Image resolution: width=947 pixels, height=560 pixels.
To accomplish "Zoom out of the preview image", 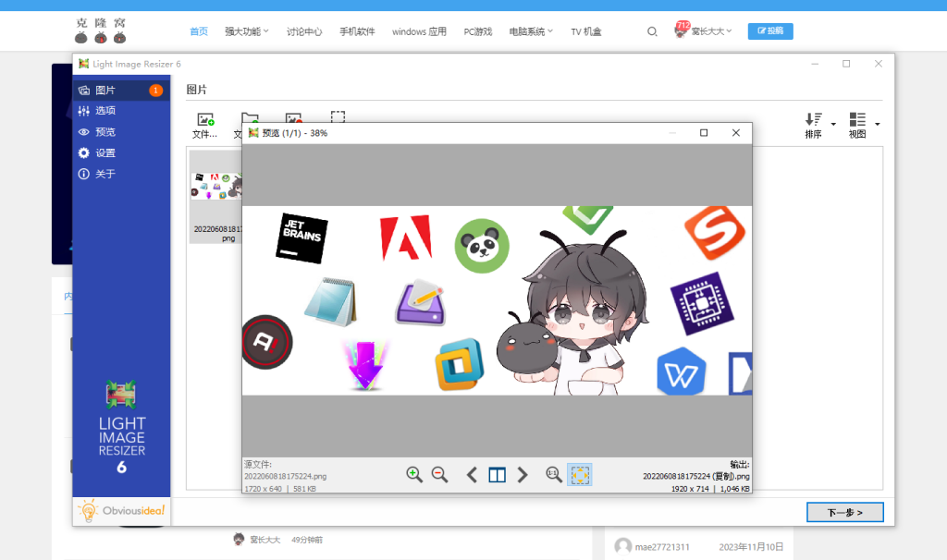I will [x=439, y=474].
